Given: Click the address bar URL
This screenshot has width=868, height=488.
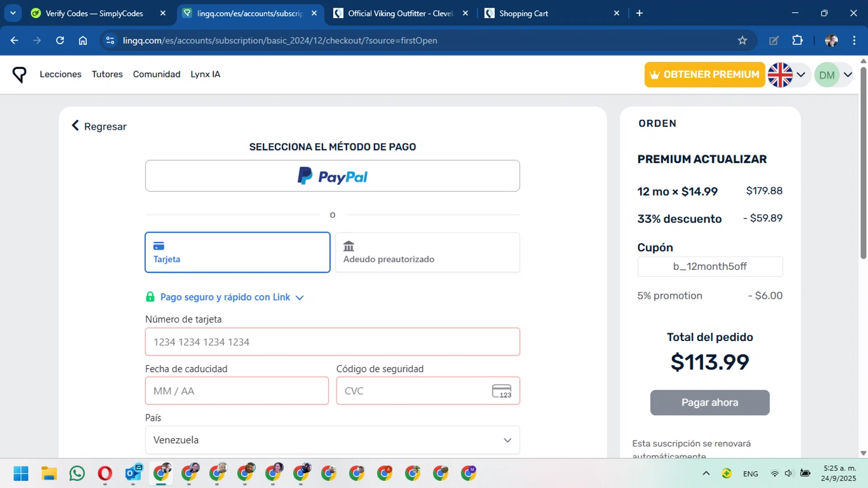Looking at the screenshot, I should coord(280,41).
